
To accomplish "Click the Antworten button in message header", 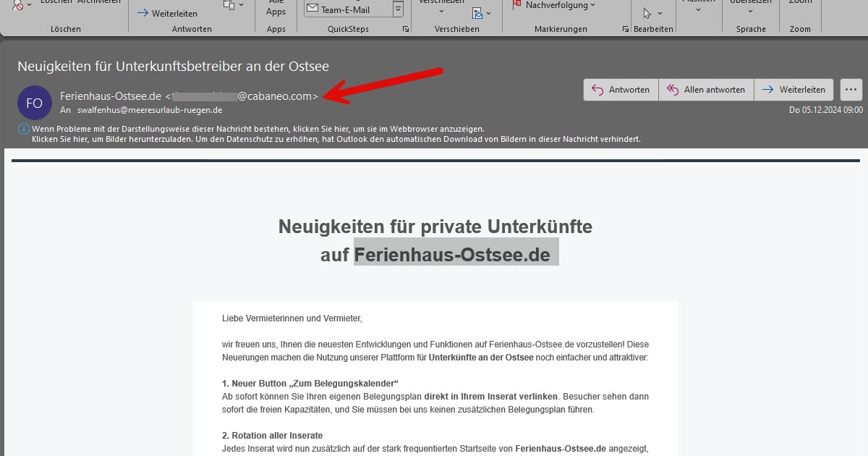I will coord(621,90).
